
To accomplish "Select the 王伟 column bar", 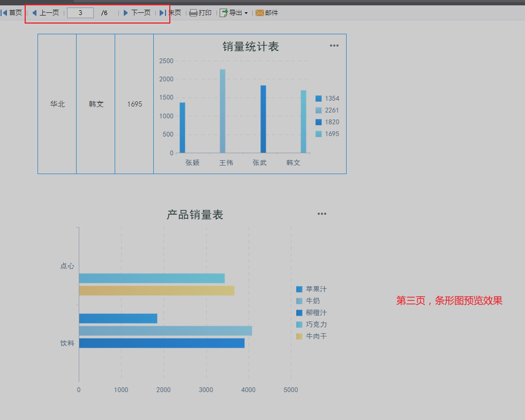I will pos(223,111).
